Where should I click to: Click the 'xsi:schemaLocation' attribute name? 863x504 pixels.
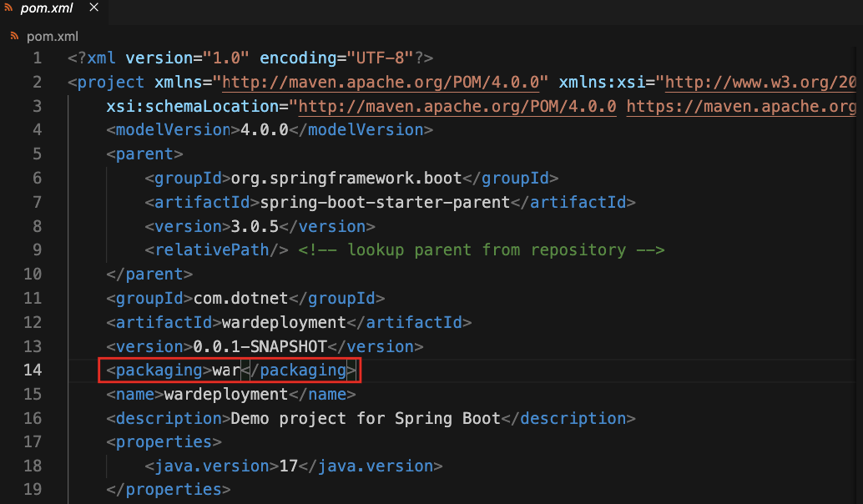coord(193,106)
